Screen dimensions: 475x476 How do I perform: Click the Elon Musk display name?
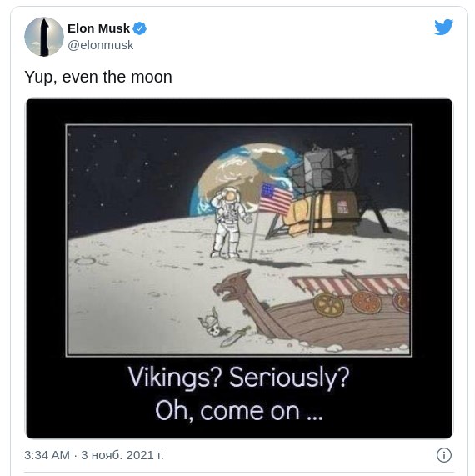click(98, 28)
